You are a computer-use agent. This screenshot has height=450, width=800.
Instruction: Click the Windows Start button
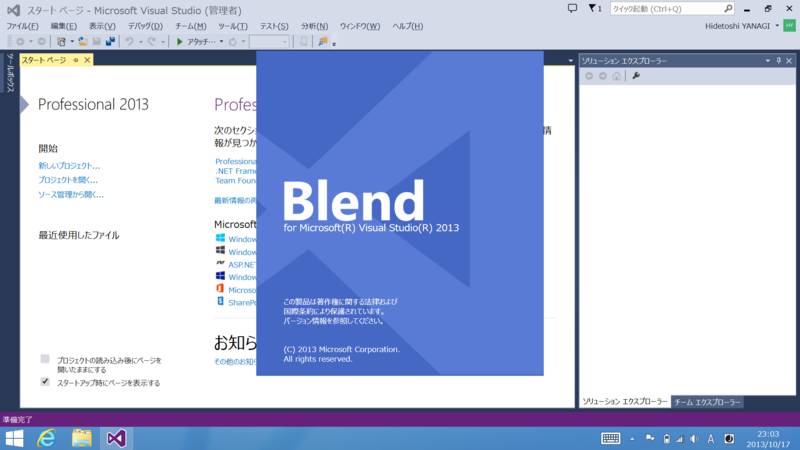(14, 438)
